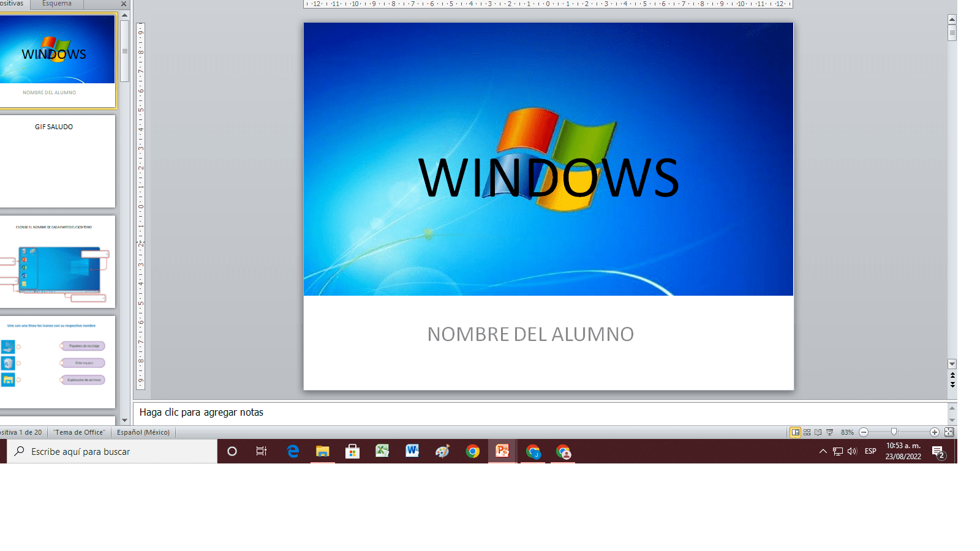
Task: Click thumbnail pane scroll down arrow
Action: tap(124, 420)
